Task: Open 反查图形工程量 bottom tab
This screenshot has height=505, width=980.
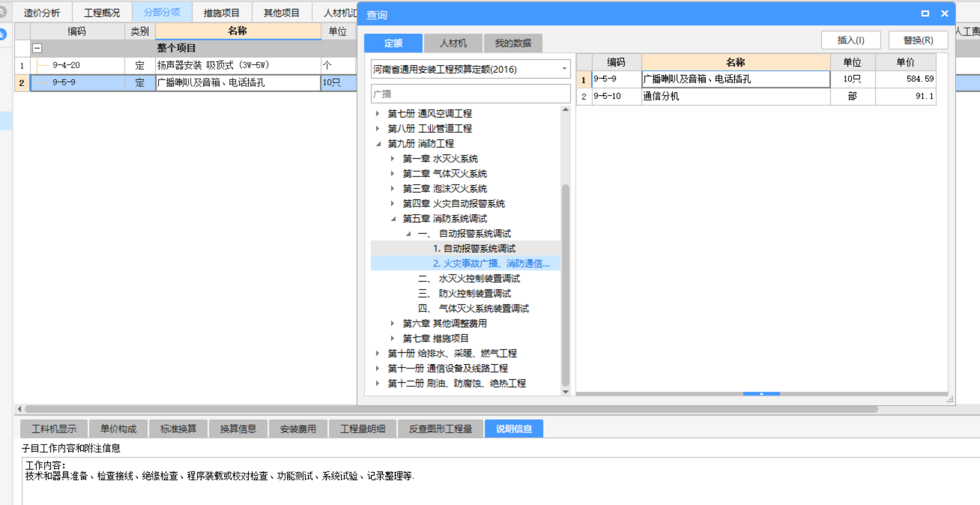Action: pyautogui.click(x=441, y=429)
